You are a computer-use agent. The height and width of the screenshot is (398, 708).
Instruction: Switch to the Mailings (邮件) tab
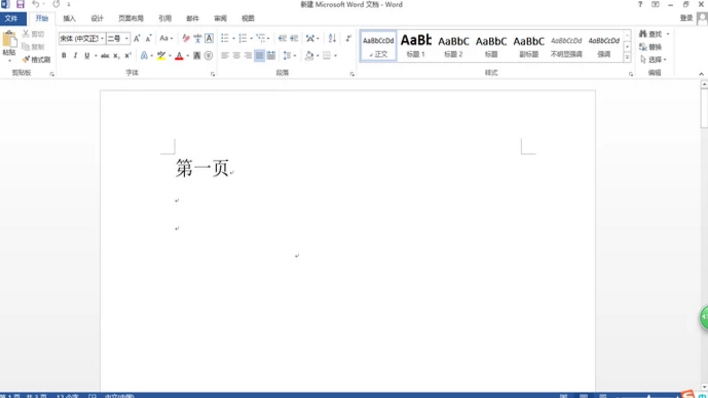(192, 19)
